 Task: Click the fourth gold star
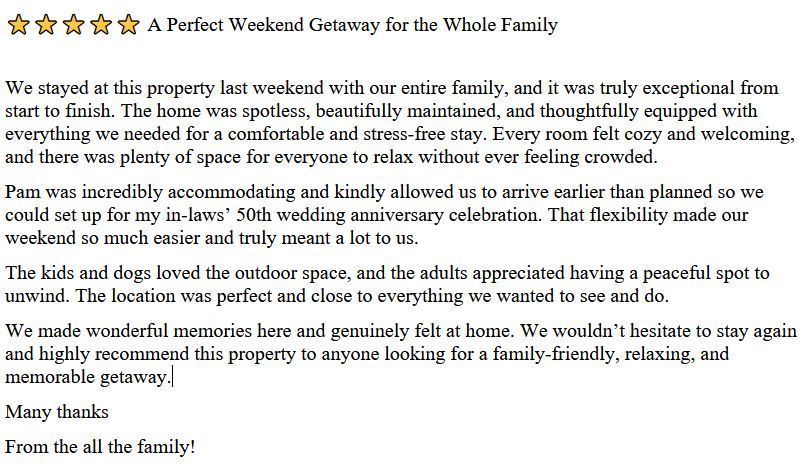(100, 25)
